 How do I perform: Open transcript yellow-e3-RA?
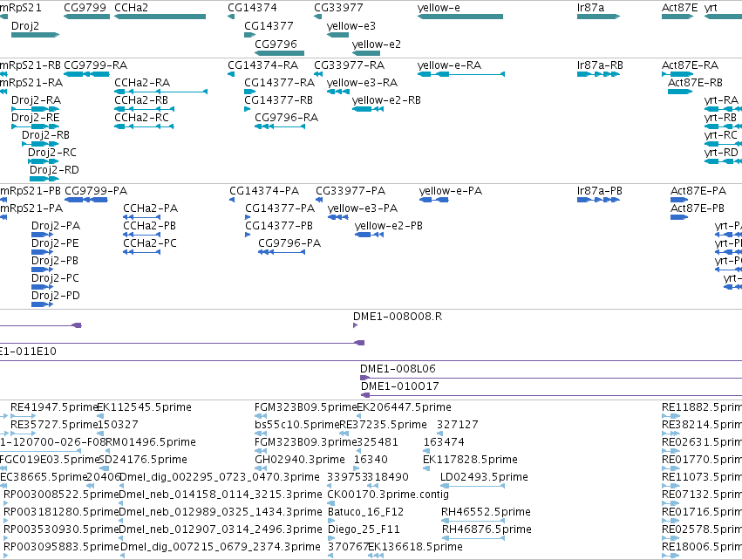pyautogui.click(x=363, y=82)
